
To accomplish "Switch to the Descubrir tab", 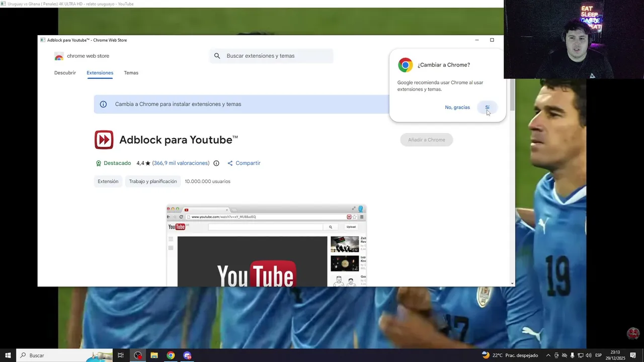I will click(65, 73).
